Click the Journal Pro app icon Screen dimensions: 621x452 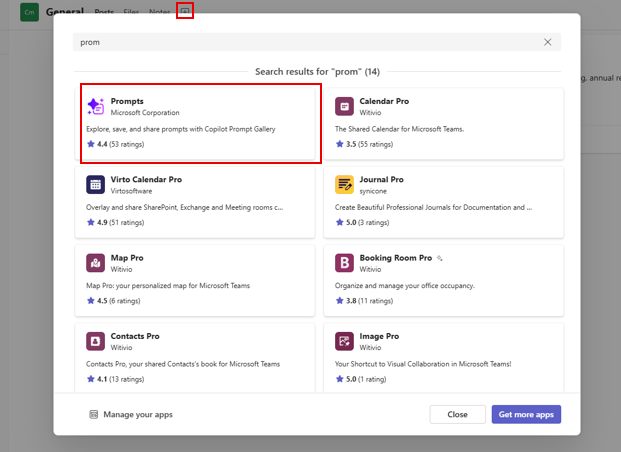344,185
